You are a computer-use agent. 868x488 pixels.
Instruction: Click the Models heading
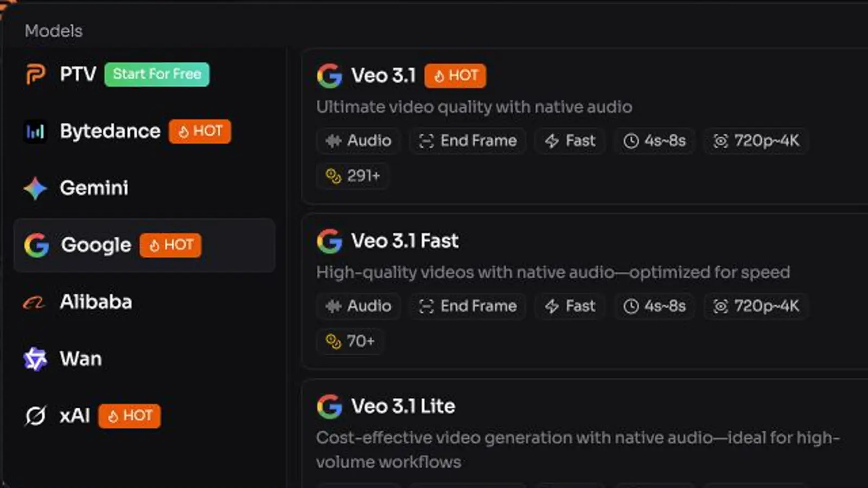pyautogui.click(x=54, y=31)
